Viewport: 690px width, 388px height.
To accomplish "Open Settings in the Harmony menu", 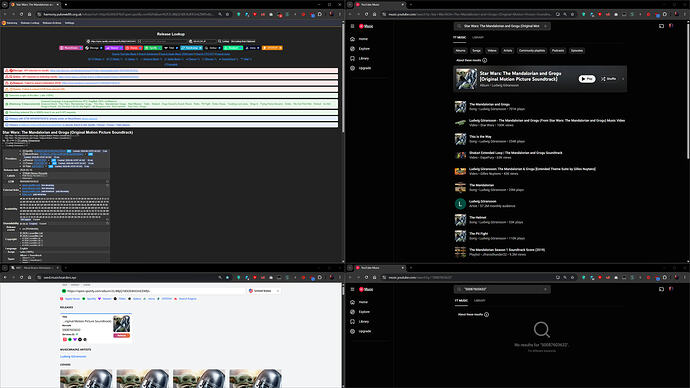I will point(70,23).
